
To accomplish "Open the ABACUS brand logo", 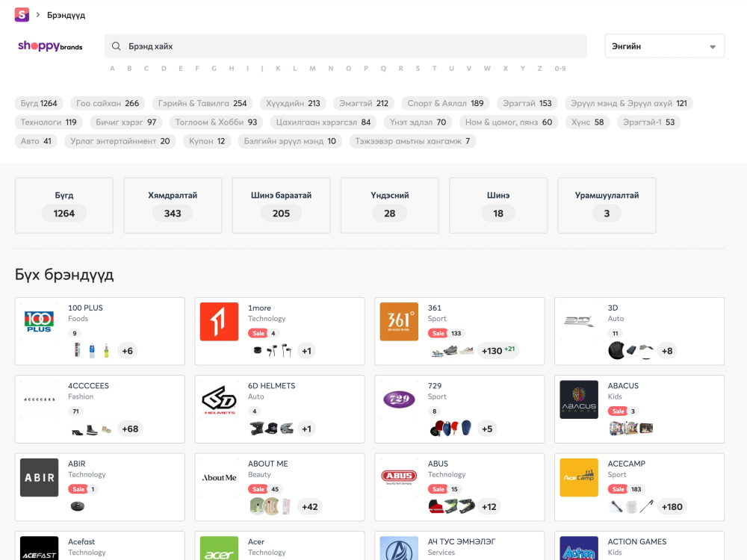I will (x=579, y=399).
